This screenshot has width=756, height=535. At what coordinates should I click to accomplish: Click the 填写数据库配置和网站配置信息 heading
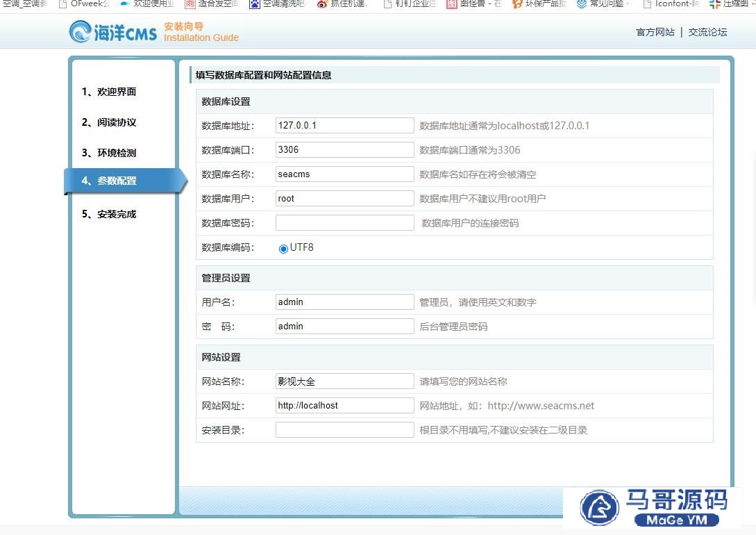(263, 75)
